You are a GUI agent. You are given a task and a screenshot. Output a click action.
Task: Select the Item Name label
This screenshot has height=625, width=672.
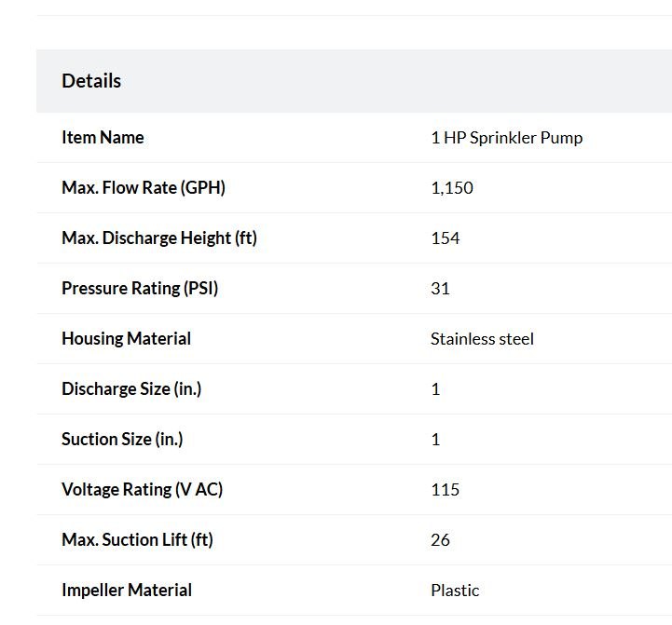pyautogui.click(x=103, y=138)
